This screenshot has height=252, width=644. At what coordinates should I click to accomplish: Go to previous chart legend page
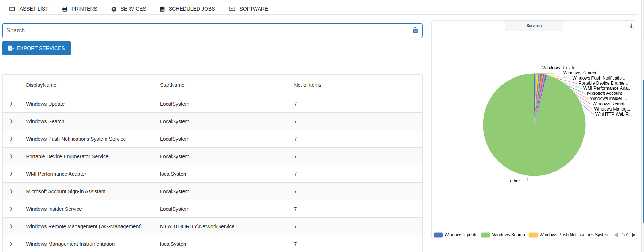[x=616, y=235]
